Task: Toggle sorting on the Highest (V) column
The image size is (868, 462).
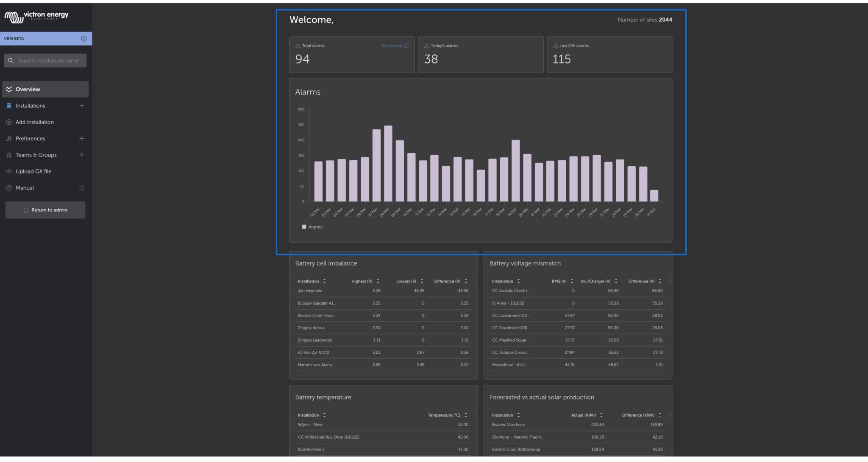Action: click(378, 281)
